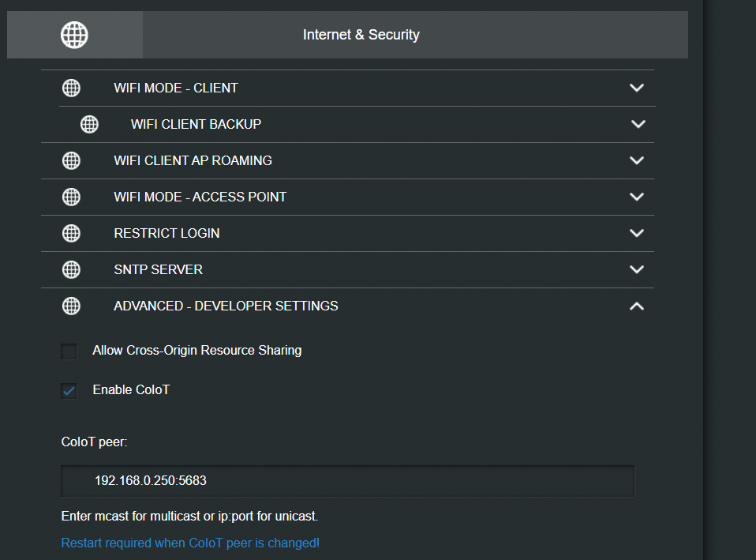Click globe icon beside WIFI MODE - ACCESS POINT

click(x=71, y=197)
